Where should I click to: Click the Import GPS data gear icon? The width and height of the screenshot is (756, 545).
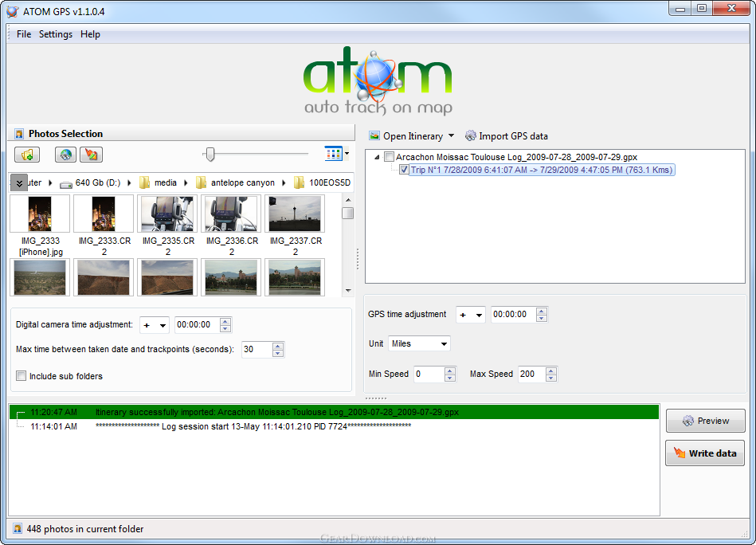pos(470,136)
